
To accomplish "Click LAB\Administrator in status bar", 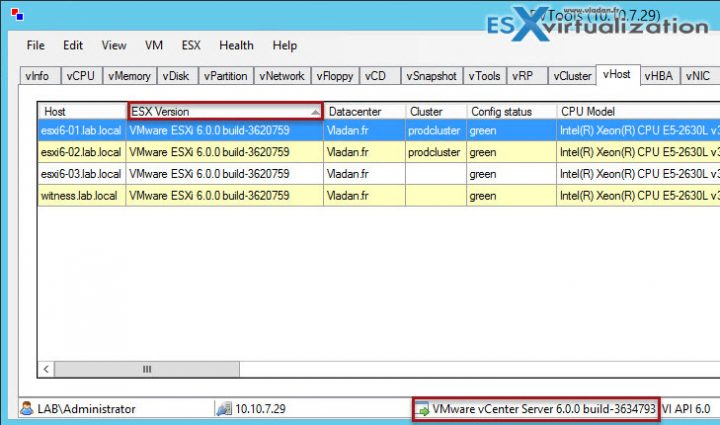I will coord(86,408).
